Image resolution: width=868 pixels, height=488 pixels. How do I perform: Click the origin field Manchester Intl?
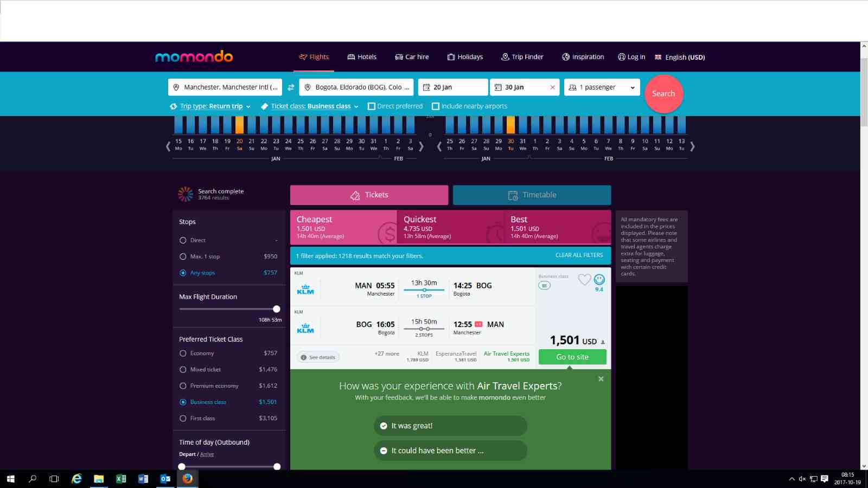pos(225,87)
